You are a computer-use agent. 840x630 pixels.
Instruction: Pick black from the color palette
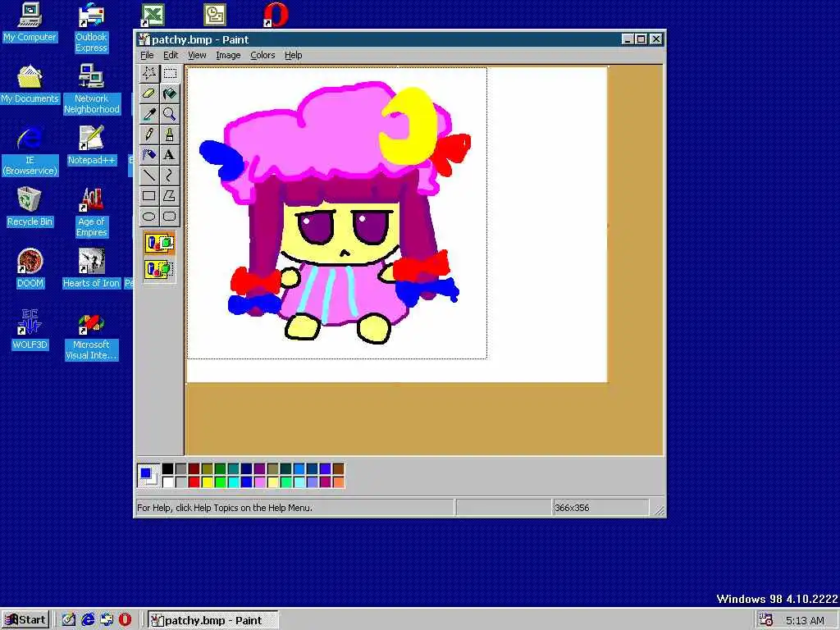click(167, 469)
